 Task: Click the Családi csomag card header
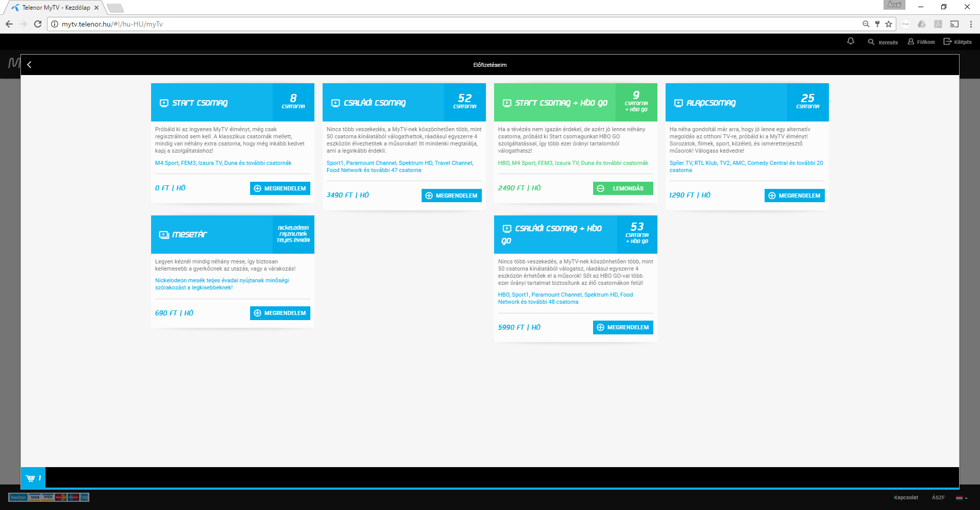404,103
